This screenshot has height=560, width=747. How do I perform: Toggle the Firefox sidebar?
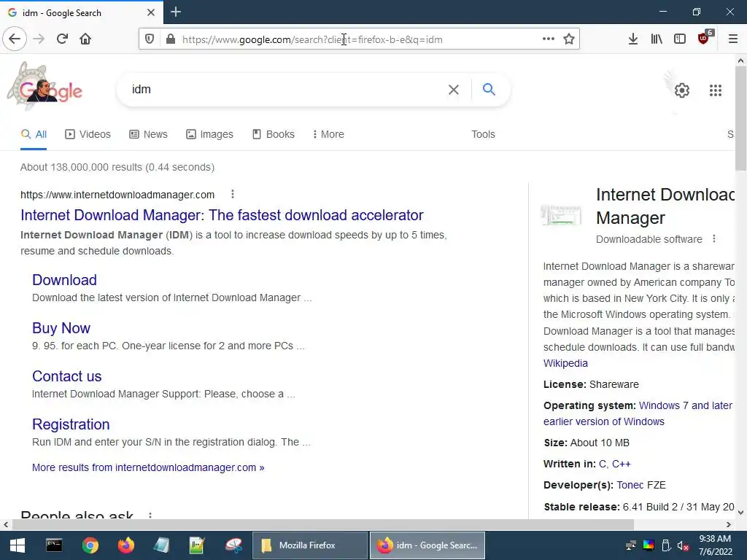click(680, 39)
